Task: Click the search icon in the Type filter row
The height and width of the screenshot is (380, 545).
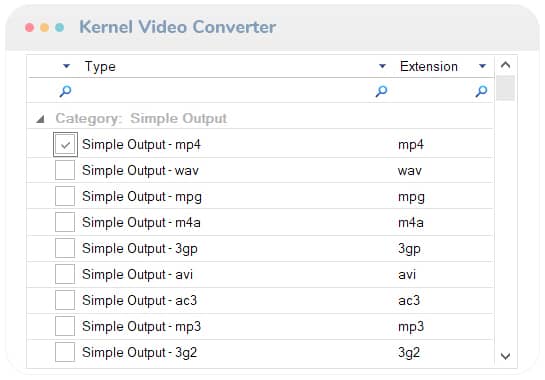Action: 381,91
